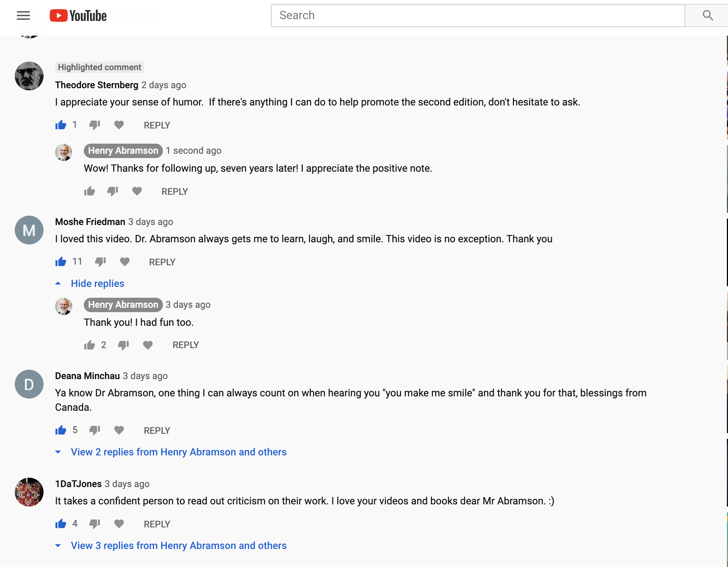
Task: Expand 3 replies under 1DaTJones comment
Action: point(178,546)
